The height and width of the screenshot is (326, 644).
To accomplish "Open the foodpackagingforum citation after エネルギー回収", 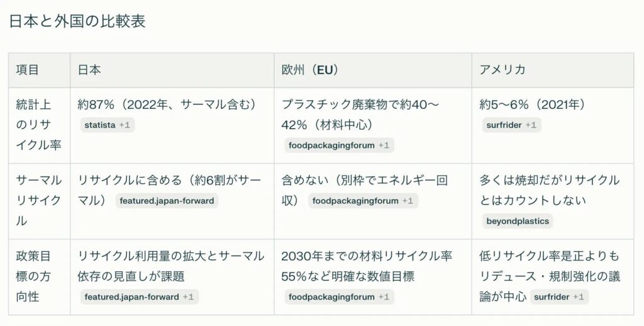I will 362,201.
